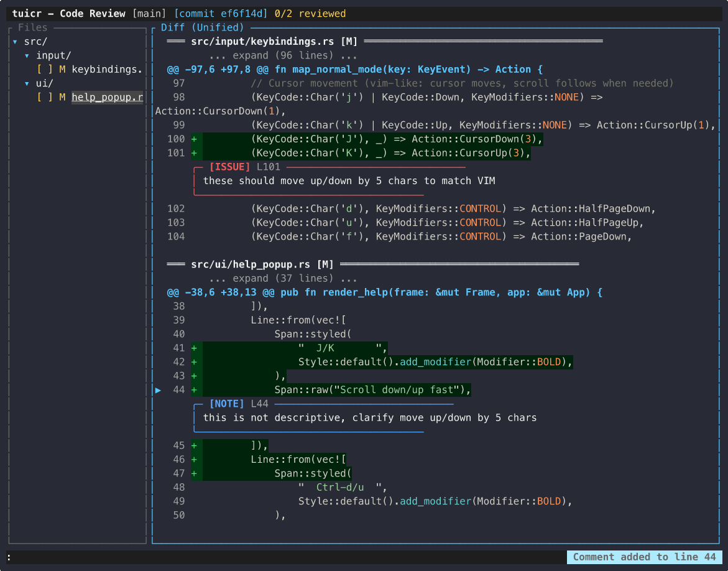This screenshot has height=571, width=728.
Task: Click the plus marker on line 47
Action: click(x=194, y=473)
